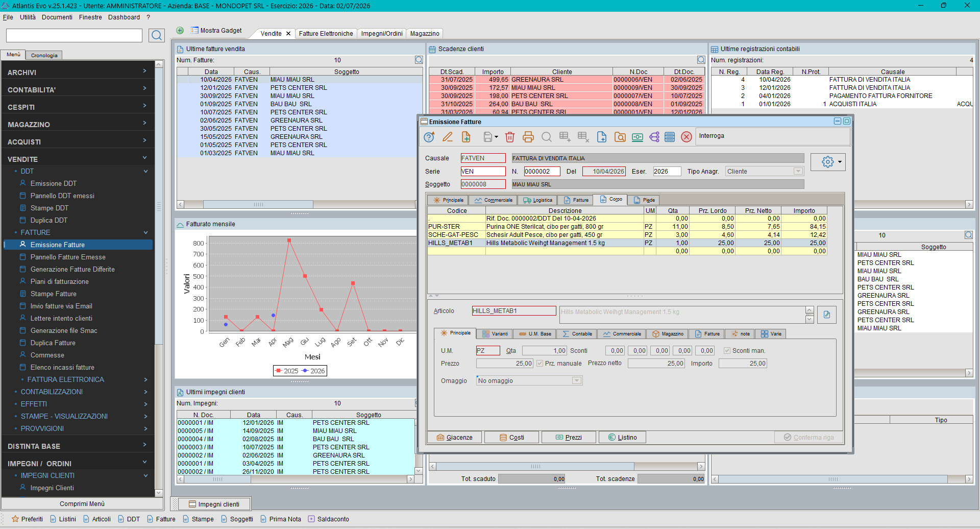Click the Listino button
The image size is (980, 529).
click(x=622, y=438)
